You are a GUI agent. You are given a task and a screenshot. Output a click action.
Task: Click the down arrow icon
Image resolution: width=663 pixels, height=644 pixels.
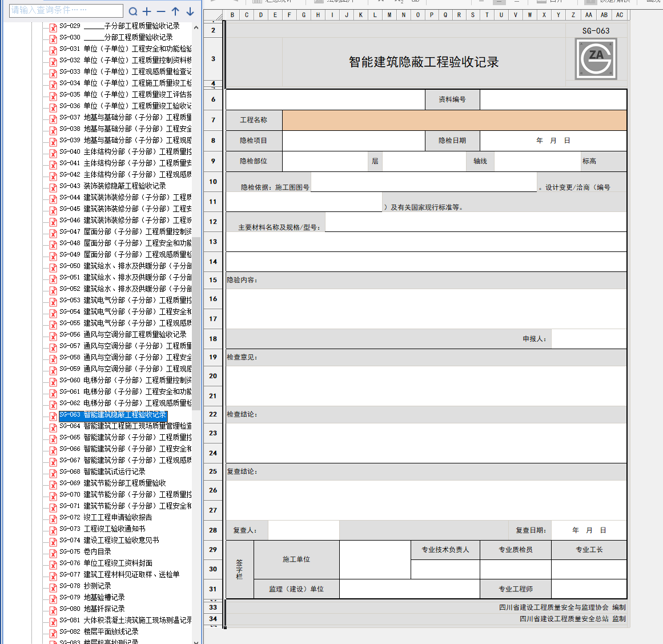point(190,11)
